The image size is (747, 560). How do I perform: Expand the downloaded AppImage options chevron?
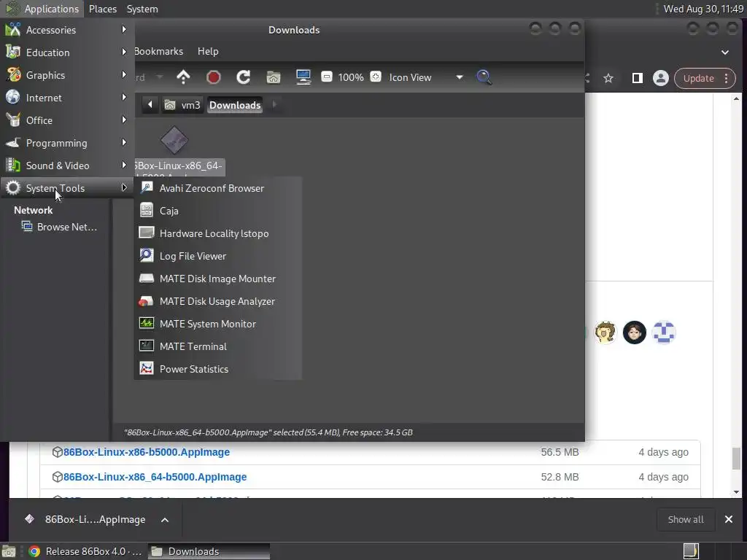[165, 520]
